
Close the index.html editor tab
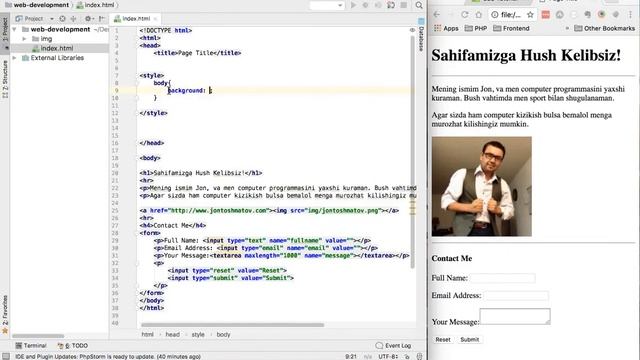click(x=155, y=18)
